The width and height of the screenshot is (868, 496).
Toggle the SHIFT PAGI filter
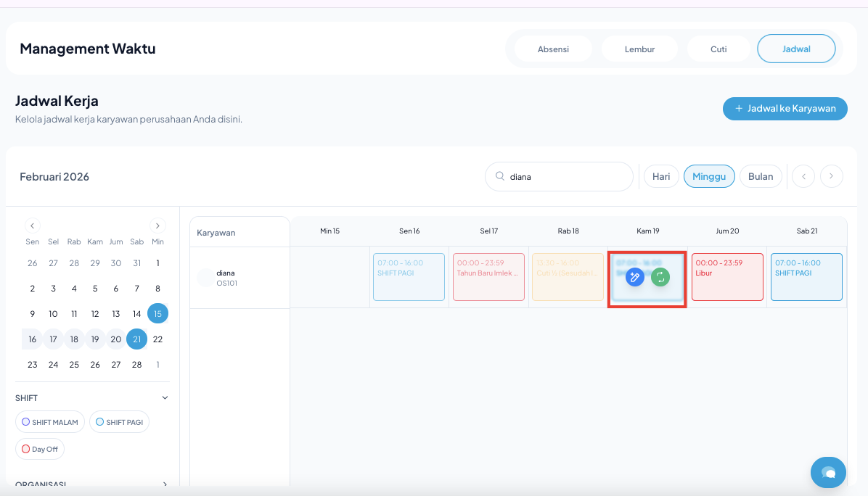(119, 422)
